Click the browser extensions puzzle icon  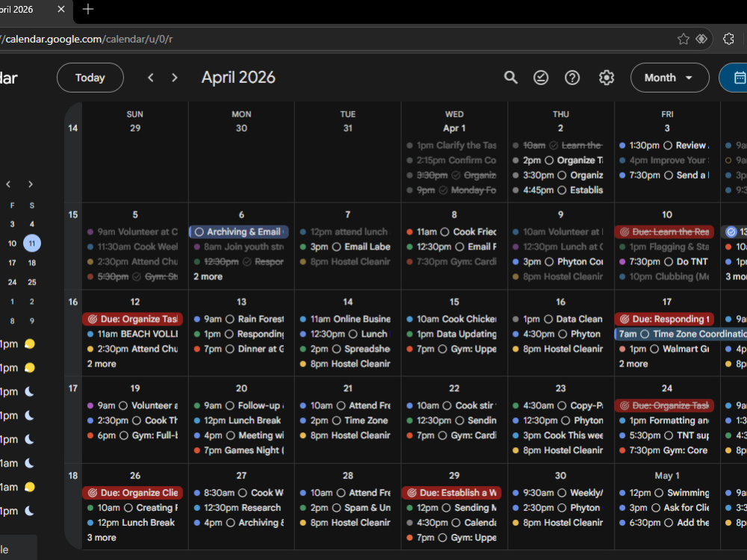coord(728,39)
